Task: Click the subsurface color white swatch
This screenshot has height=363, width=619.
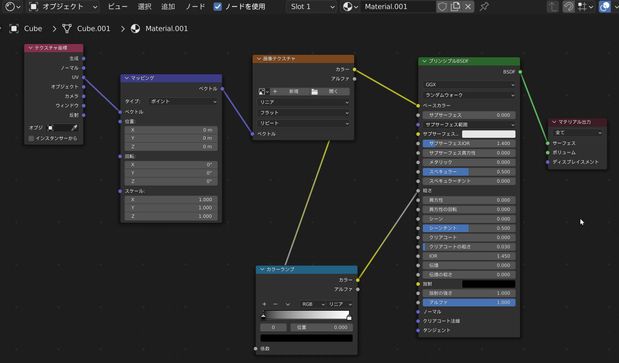Action: pos(489,134)
